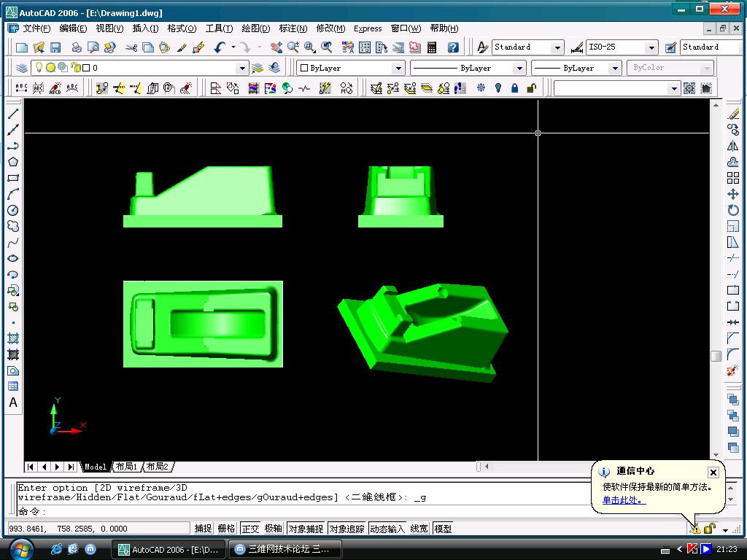Open the 绘图(D) menu
The image size is (747, 560).
tap(256, 28)
